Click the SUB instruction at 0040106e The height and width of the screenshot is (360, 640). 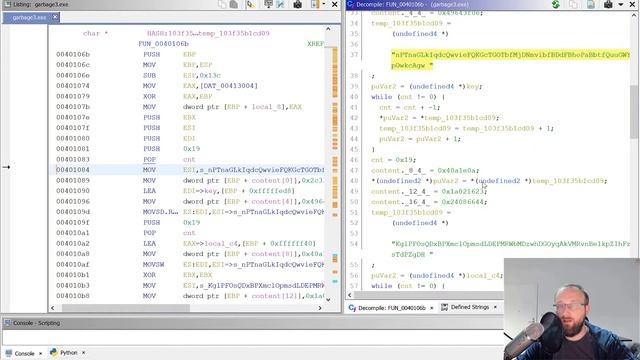coord(149,76)
